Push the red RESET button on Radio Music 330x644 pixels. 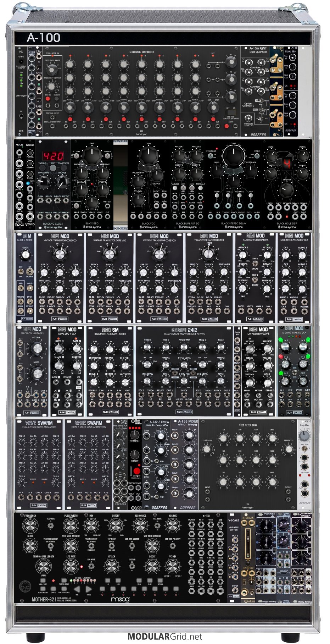pyautogui.click(x=136, y=472)
